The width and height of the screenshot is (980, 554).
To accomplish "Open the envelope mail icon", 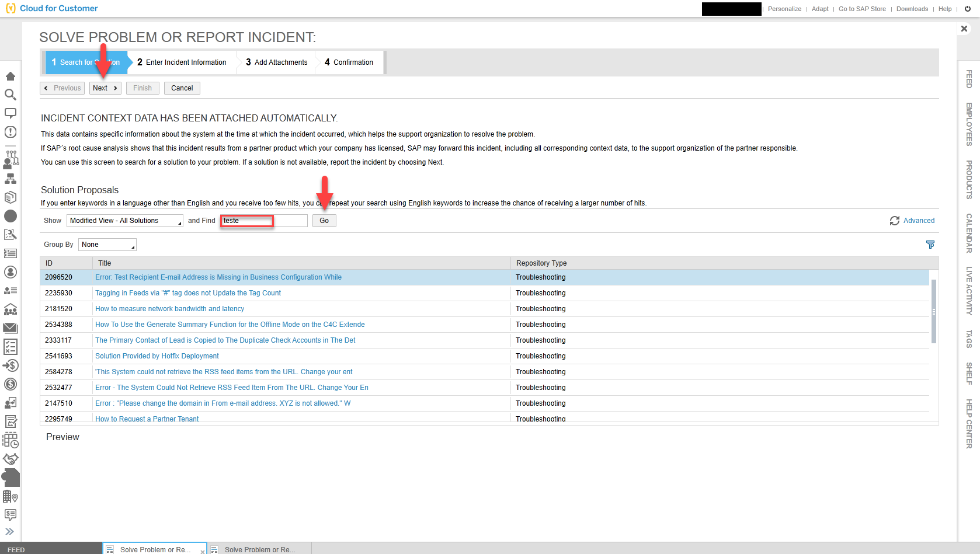I will tap(11, 328).
